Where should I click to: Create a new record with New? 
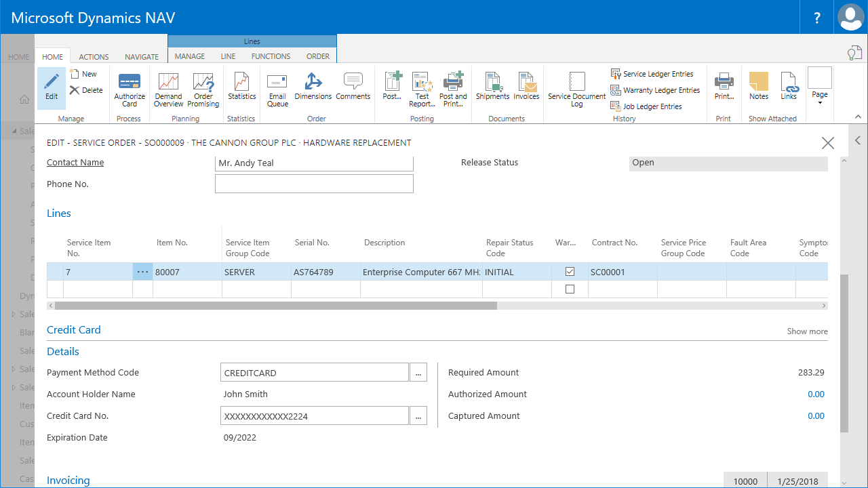point(83,74)
